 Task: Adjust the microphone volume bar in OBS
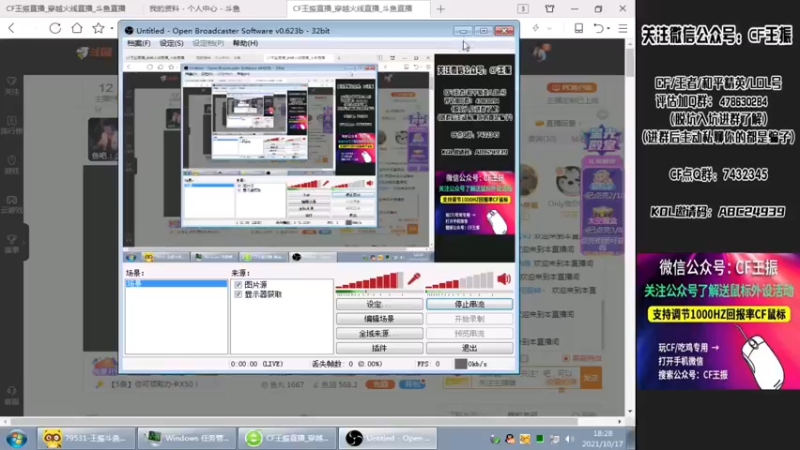369,281
